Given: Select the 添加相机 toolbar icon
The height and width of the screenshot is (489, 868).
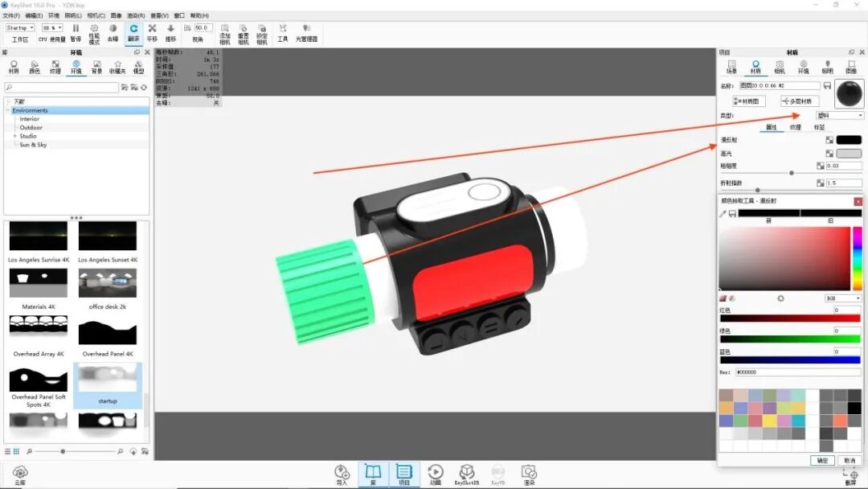Looking at the screenshot, I should [225, 32].
